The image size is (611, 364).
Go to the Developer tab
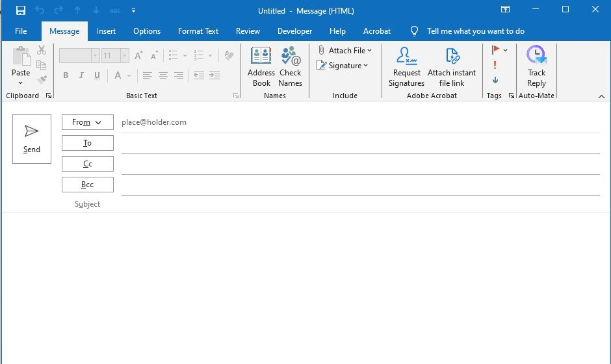coord(294,31)
